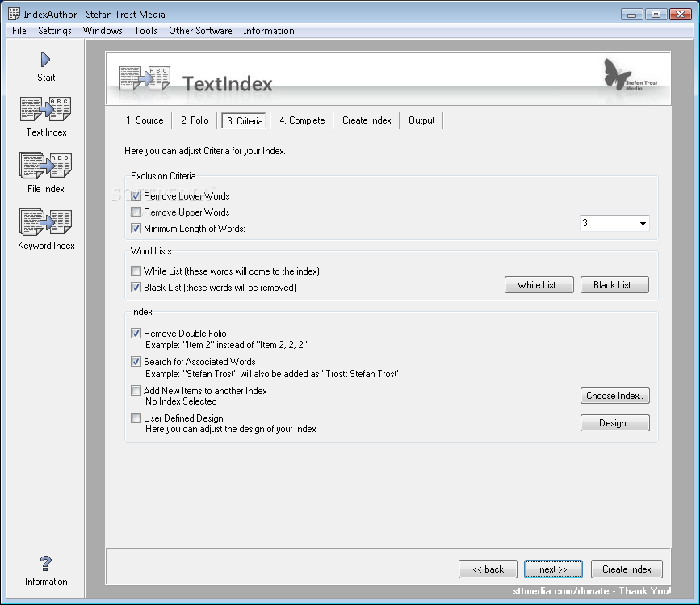This screenshot has height=605, width=700.
Task: Enable Remove Upper Words checkbox
Action: pos(136,212)
